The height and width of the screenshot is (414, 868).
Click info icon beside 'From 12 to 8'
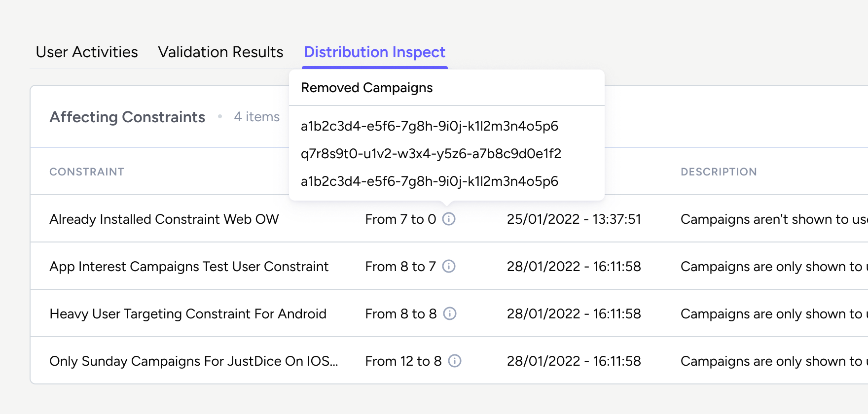click(x=454, y=361)
